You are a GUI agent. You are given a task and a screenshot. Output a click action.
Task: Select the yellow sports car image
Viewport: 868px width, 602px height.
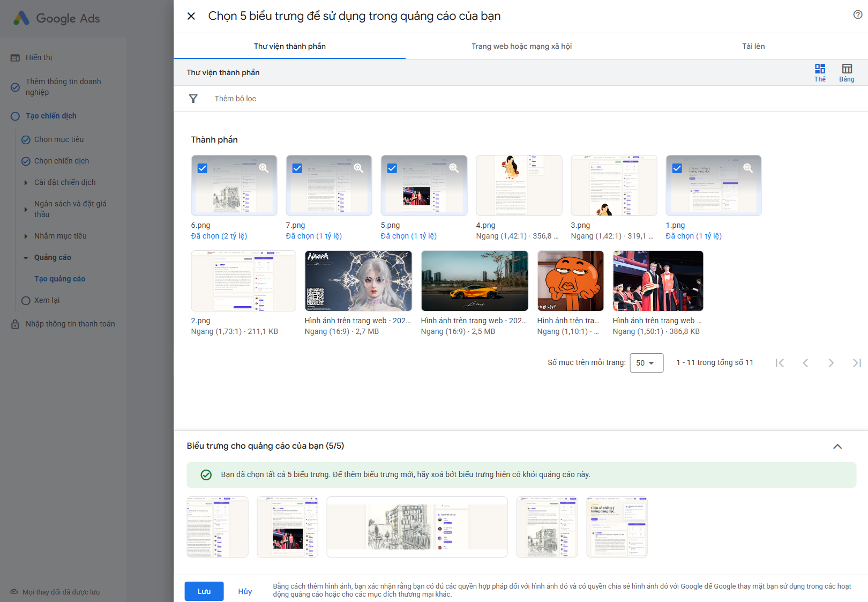(x=475, y=281)
